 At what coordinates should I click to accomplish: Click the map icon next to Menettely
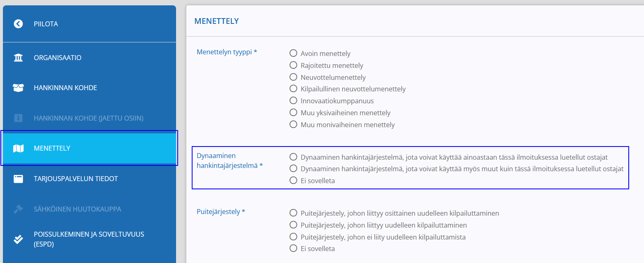pos(18,148)
